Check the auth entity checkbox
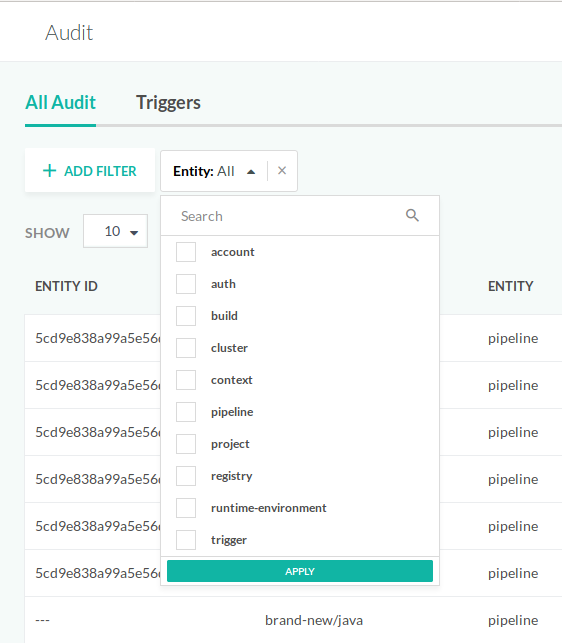This screenshot has width=562, height=643. tap(186, 284)
